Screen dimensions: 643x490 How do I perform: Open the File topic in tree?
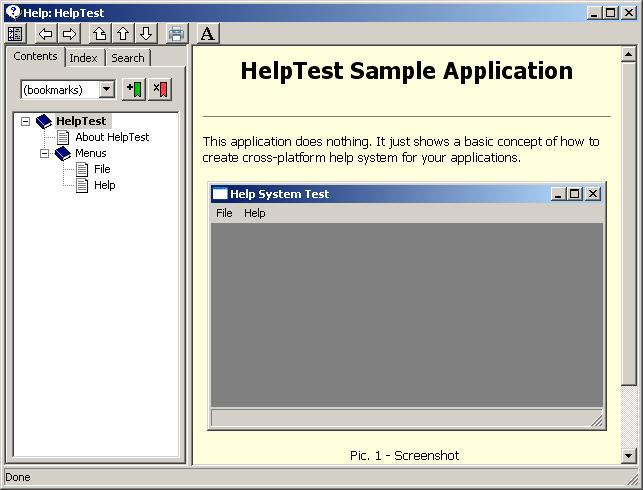(x=102, y=169)
